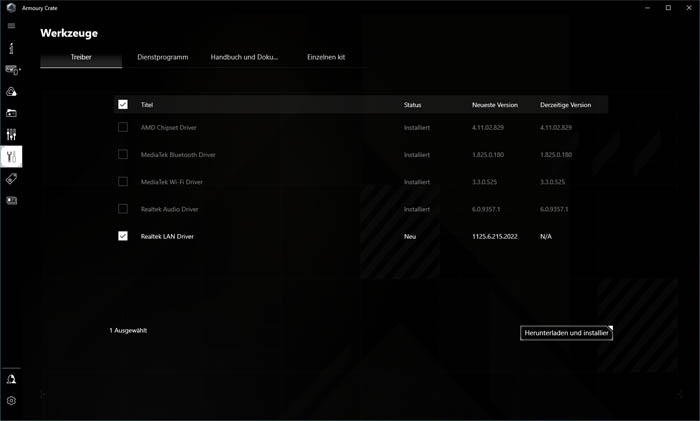Image resolution: width=700 pixels, height=421 pixels.
Task: Toggle the select-all checkbox beside Titel
Action: point(123,104)
